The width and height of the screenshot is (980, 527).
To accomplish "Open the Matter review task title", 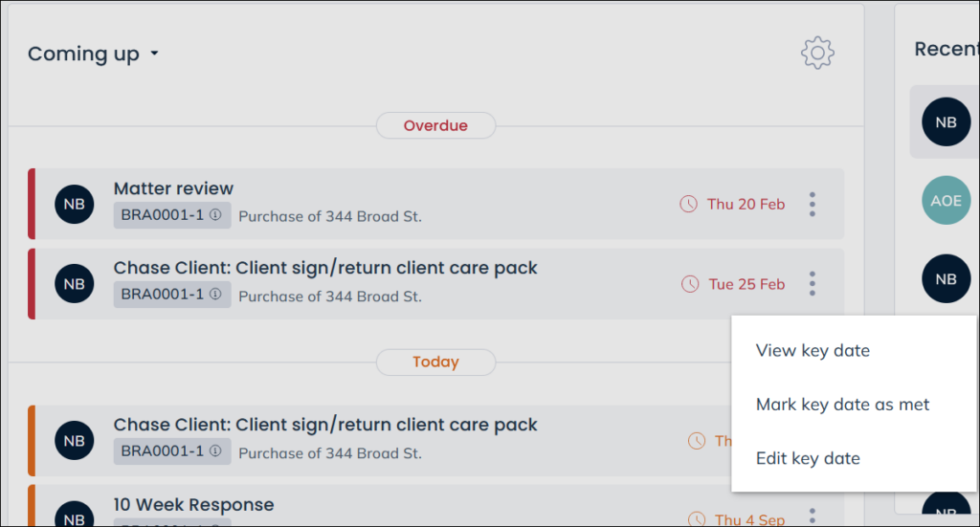I will [x=173, y=188].
